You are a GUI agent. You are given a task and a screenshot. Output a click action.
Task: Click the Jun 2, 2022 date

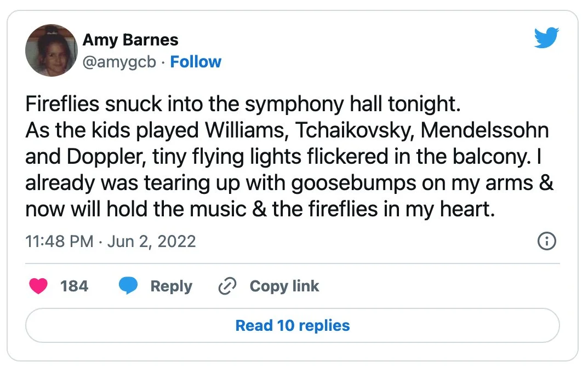click(151, 242)
